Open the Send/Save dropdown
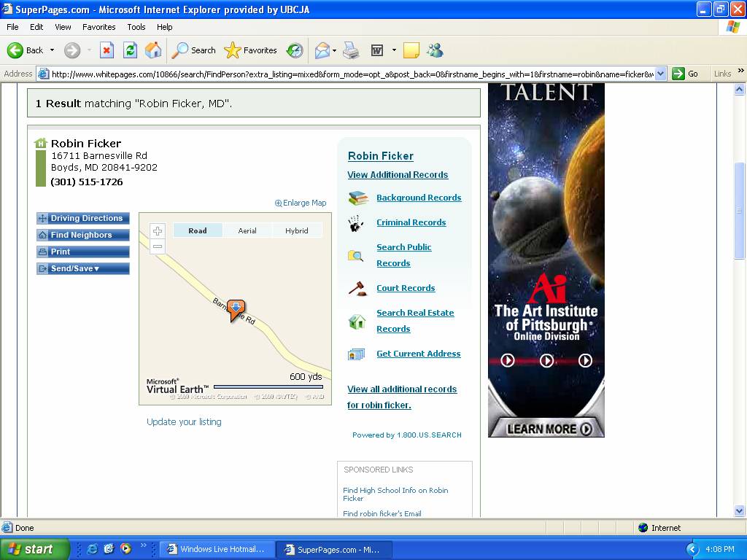 (x=83, y=268)
